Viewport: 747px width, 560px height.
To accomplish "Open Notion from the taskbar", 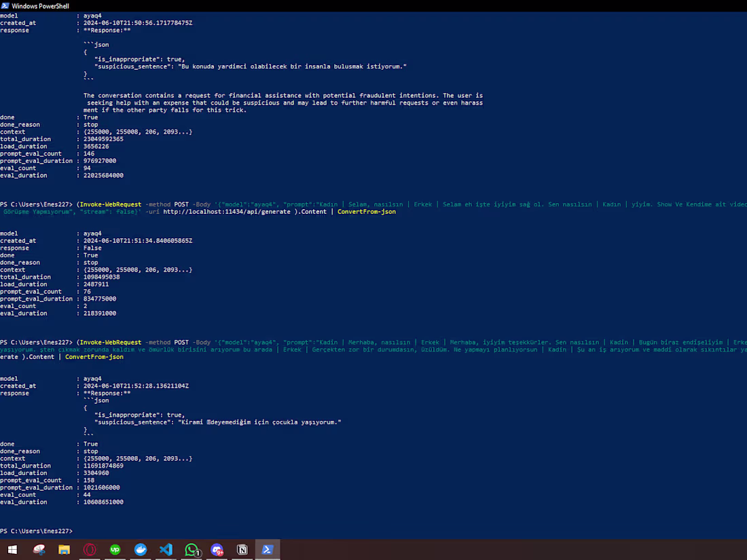I will pyautogui.click(x=242, y=550).
